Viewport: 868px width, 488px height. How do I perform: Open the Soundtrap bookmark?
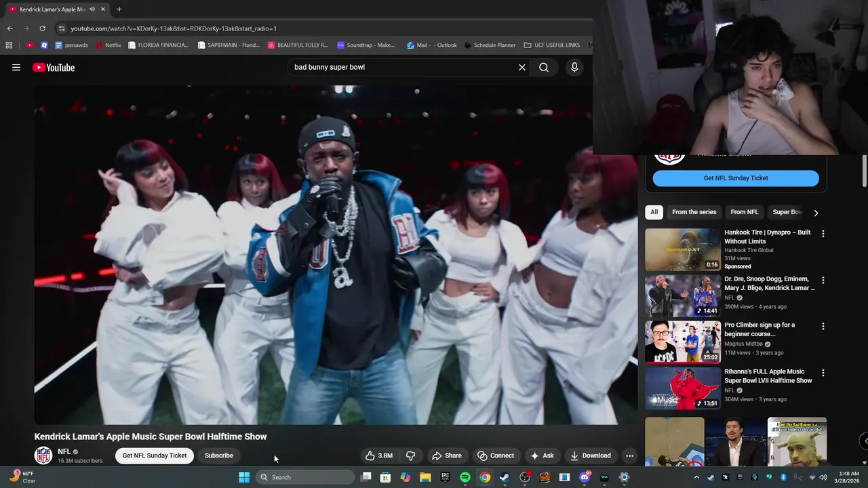coord(366,45)
